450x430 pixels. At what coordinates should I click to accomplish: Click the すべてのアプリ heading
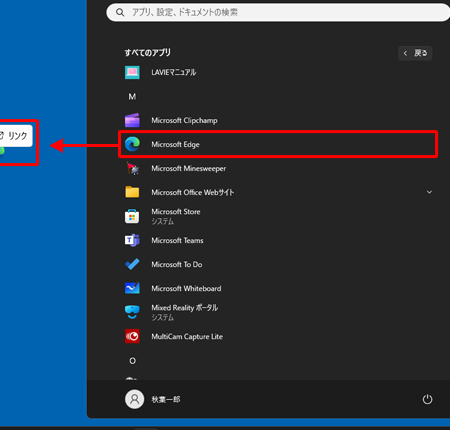[148, 52]
